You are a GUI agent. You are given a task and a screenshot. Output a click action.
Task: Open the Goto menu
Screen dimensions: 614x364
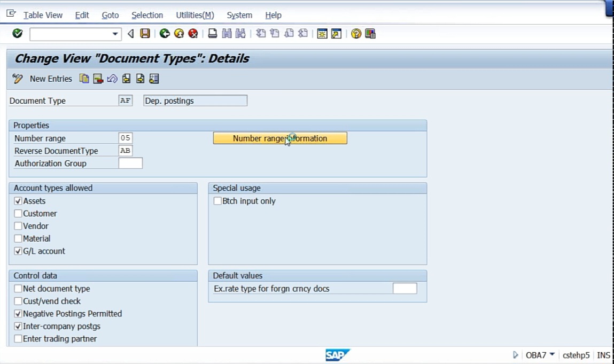[110, 16]
